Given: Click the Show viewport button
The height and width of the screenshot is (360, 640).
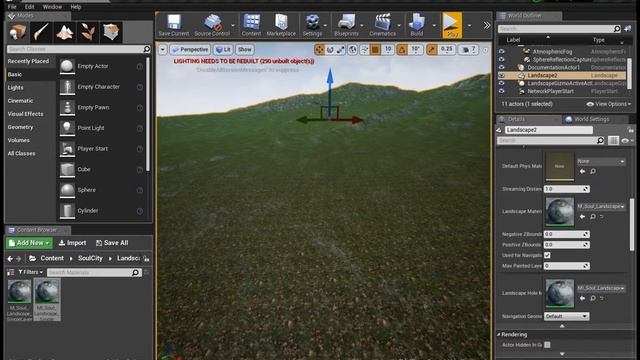Looking at the screenshot, I should point(245,50).
